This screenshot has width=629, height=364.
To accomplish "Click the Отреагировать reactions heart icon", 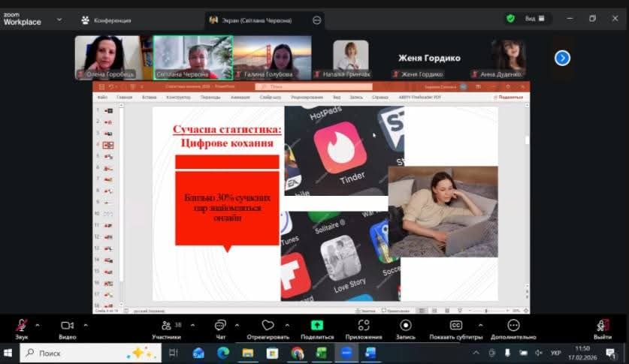I will [x=268, y=326].
